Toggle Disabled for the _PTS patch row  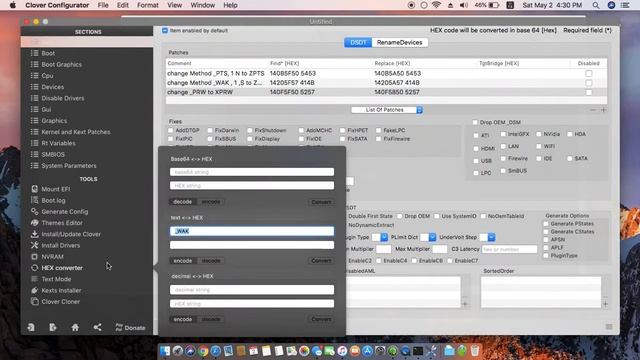click(x=589, y=73)
